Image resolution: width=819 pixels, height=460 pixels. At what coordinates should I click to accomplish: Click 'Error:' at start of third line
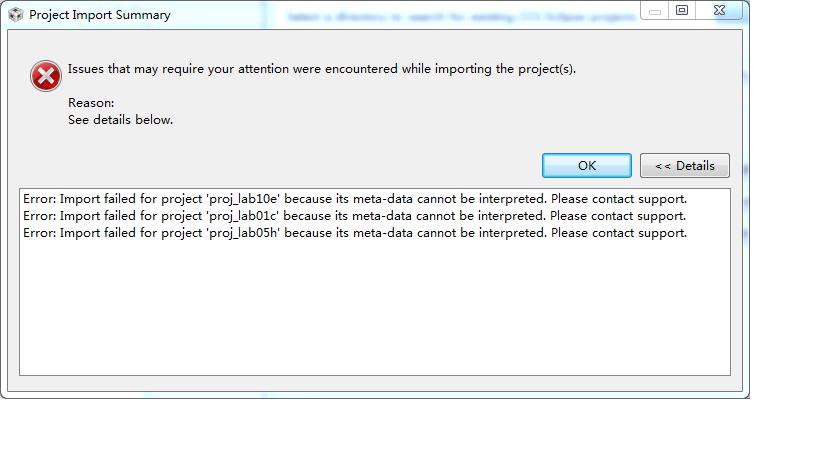pos(39,233)
